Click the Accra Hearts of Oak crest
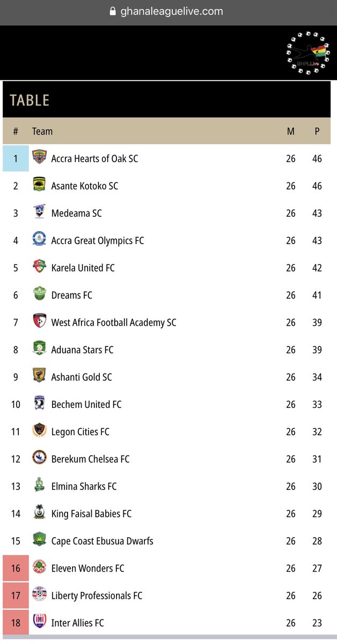The image size is (337, 644). 39,157
